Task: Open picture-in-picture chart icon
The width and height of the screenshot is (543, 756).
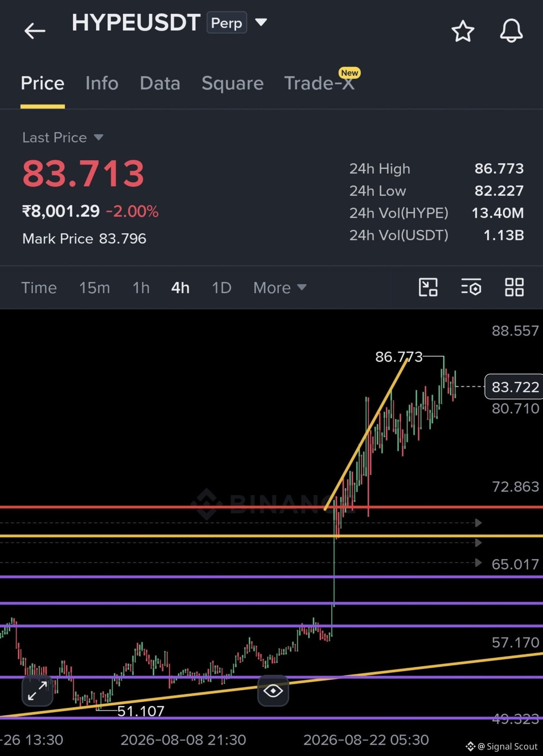Action: 428,287
